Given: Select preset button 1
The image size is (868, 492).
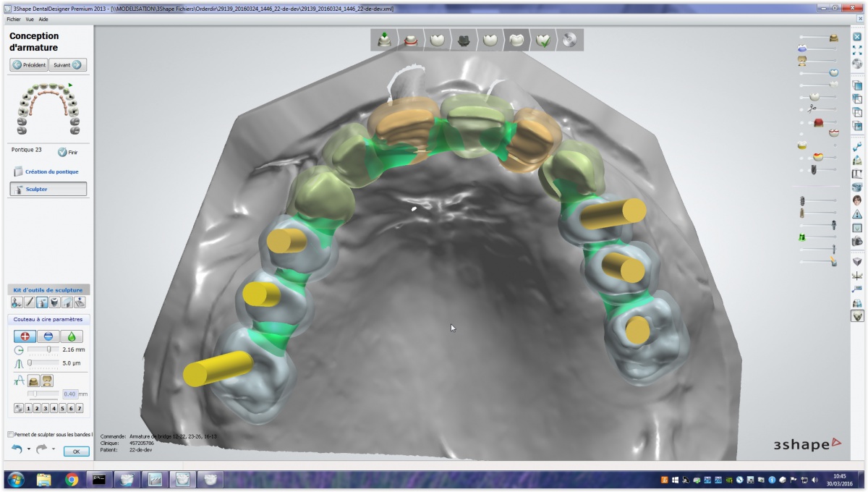Looking at the screenshot, I should pyautogui.click(x=29, y=408).
